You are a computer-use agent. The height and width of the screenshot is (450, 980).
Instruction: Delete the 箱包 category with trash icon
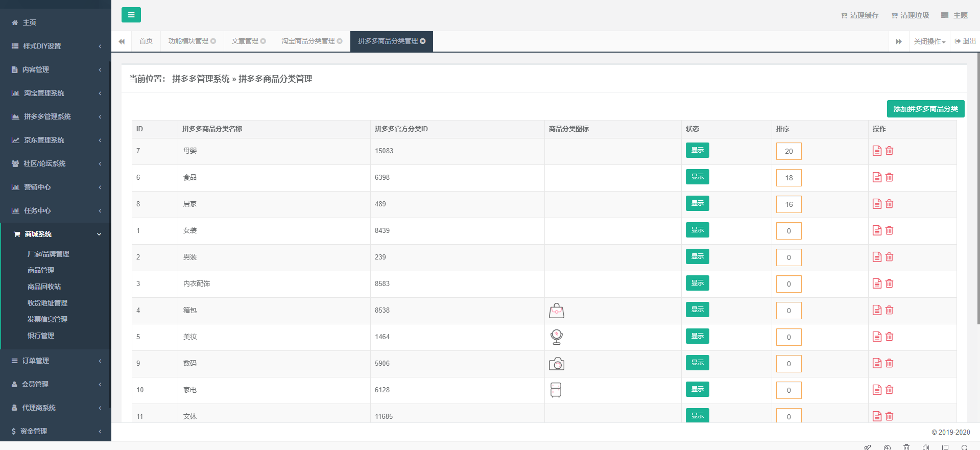coord(889,310)
